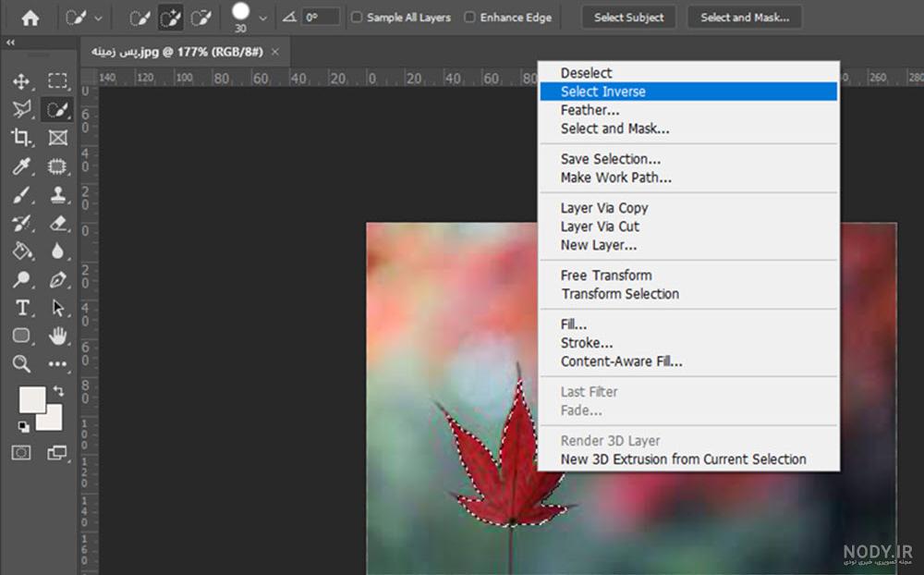Choose Layer Via Cut menu entry
Image resolution: width=924 pixels, height=575 pixels.
(688, 226)
